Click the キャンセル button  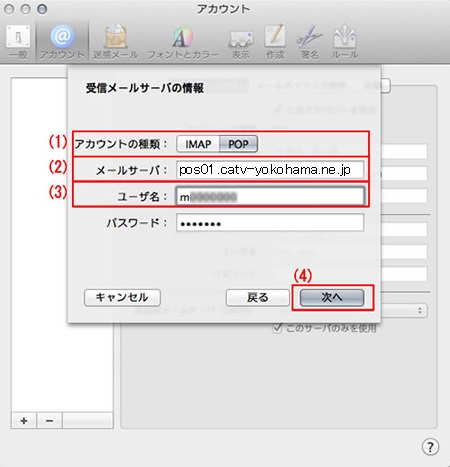pyautogui.click(x=122, y=298)
